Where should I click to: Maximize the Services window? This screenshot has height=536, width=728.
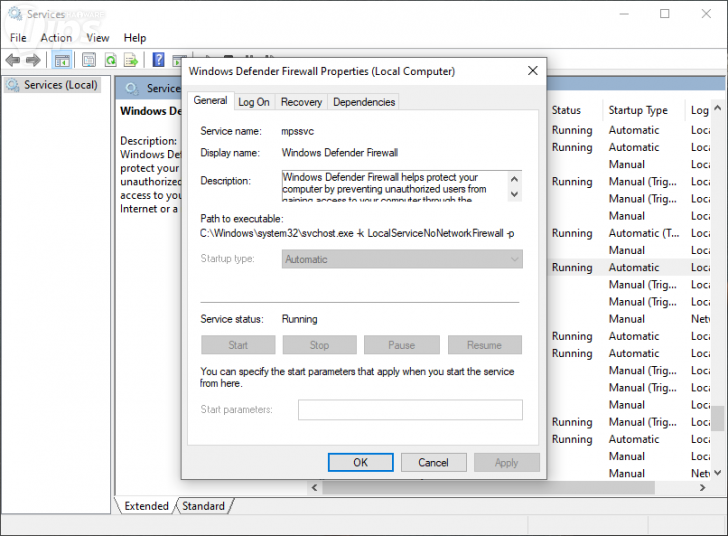(x=665, y=14)
